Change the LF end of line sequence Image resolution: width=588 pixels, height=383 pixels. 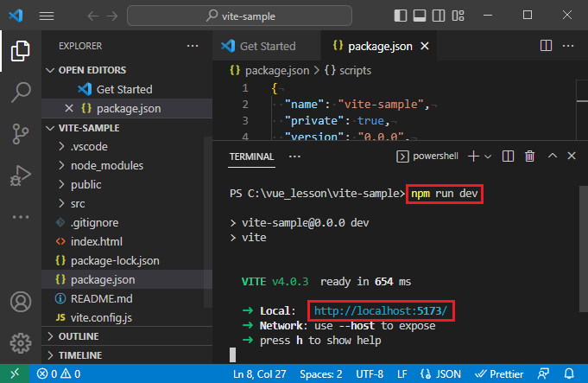402,374
